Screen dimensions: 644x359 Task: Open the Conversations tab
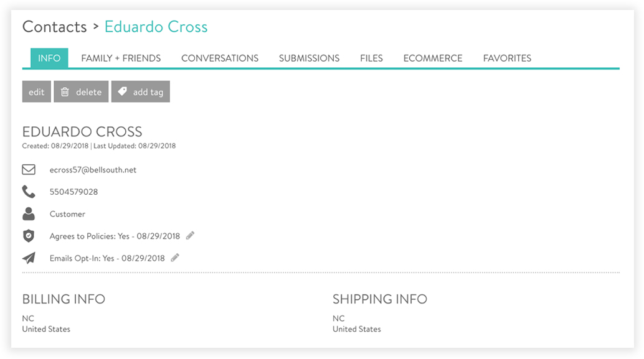(220, 58)
